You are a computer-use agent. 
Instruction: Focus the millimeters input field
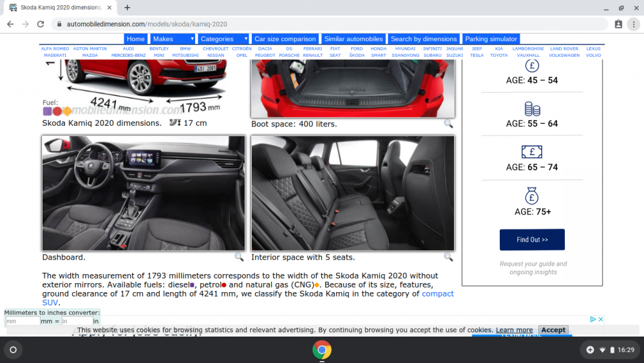(23, 321)
